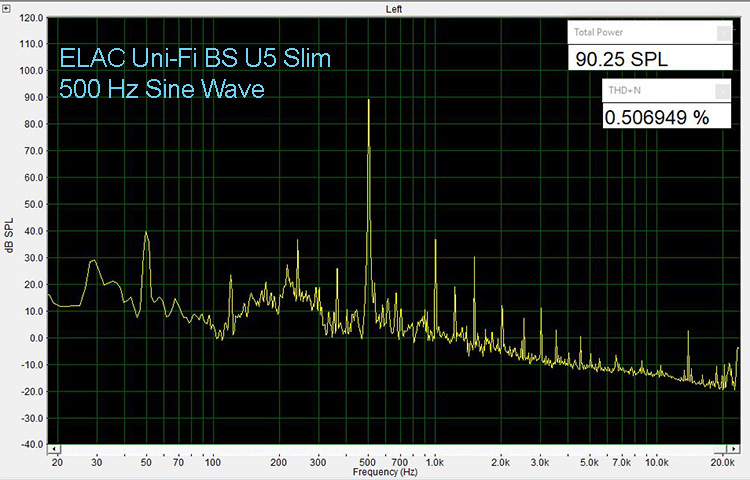Click the 90.25 SPL value display
The width and height of the screenshot is (750, 480).
tap(621, 59)
